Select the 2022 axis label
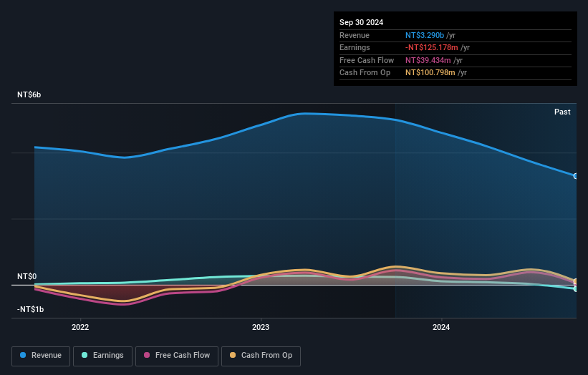Image resolution: width=588 pixels, height=375 pixels. point(80,328)
